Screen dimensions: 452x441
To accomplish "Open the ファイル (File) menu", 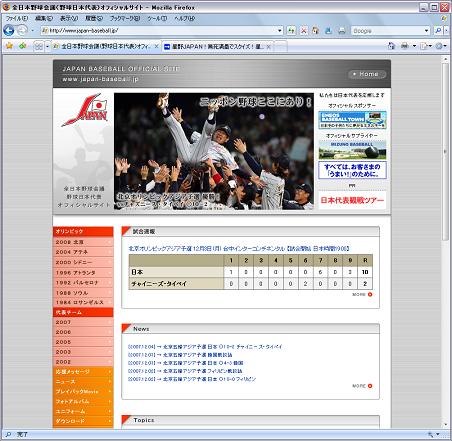I will 16,18.
